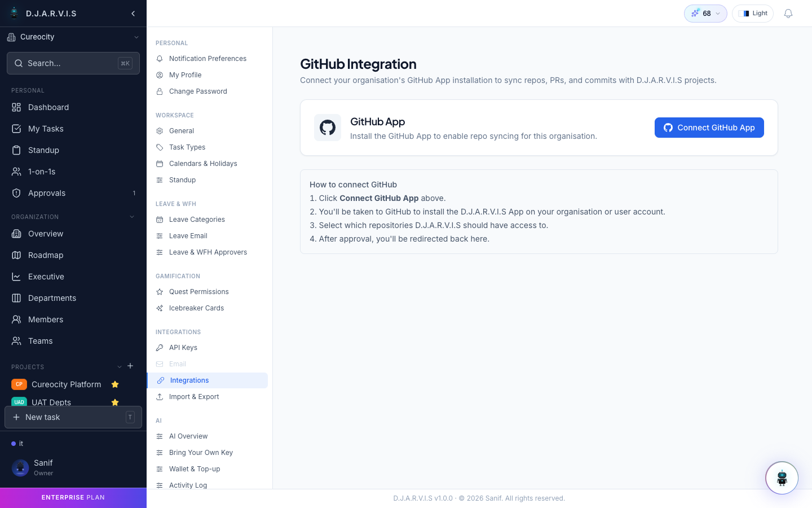Open Leave Email settings
Screen dimensions: 812x508
208,236
